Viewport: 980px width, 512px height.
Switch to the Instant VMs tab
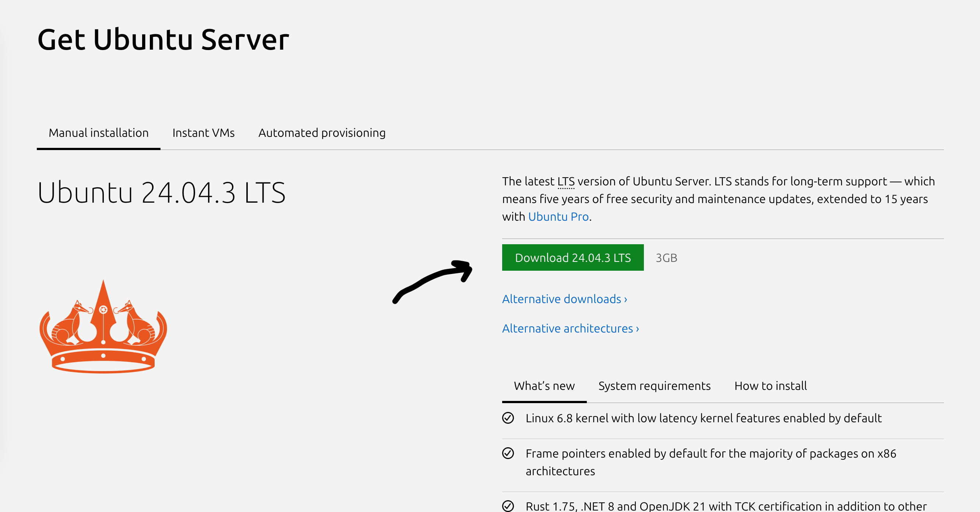pyautogui.click(x=203, y=133)
